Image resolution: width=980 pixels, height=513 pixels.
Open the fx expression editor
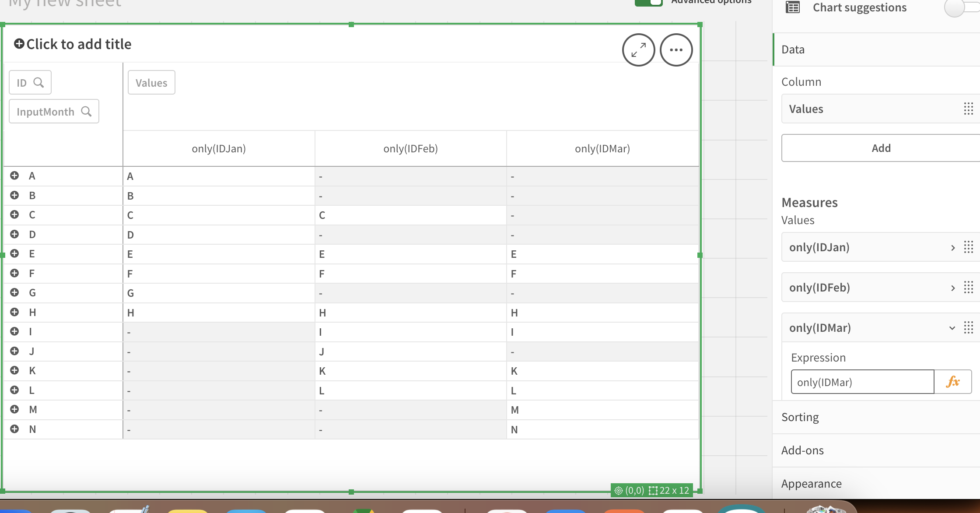click(x=952, y=382)
